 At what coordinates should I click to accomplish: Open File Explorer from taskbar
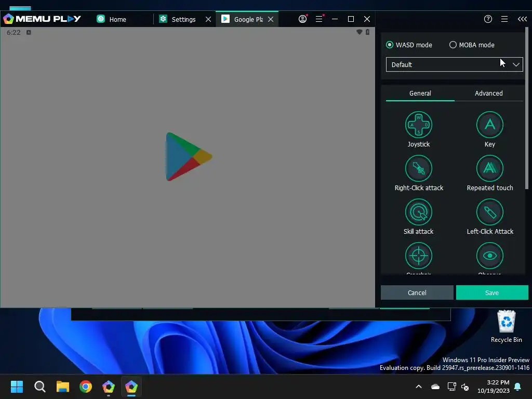click(63, 387)
